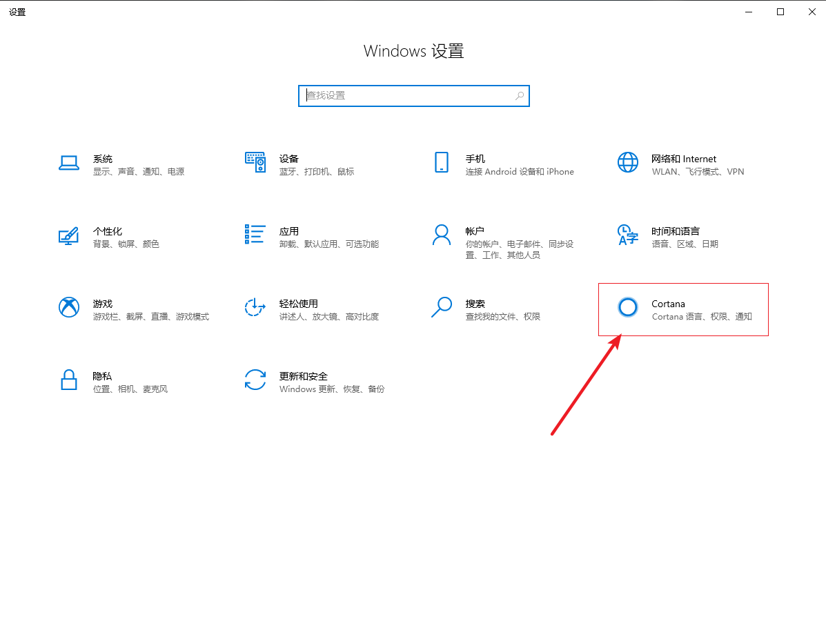This screenshot has height=644, width=826.
Task: Open 应用 via its list icon
Action: [255, 235]
